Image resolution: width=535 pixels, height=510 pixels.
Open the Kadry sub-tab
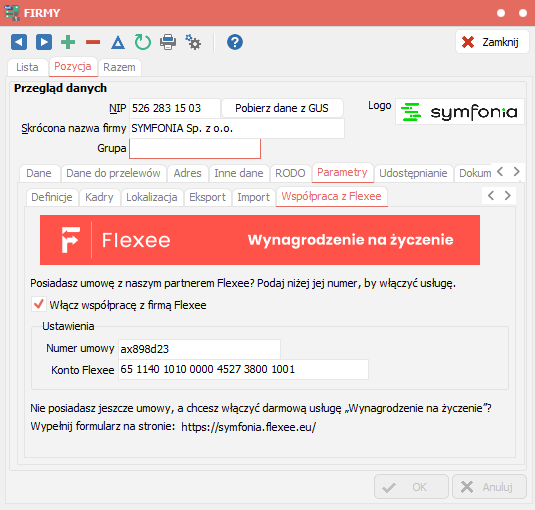pyautogui.click(x=99, y=197)
